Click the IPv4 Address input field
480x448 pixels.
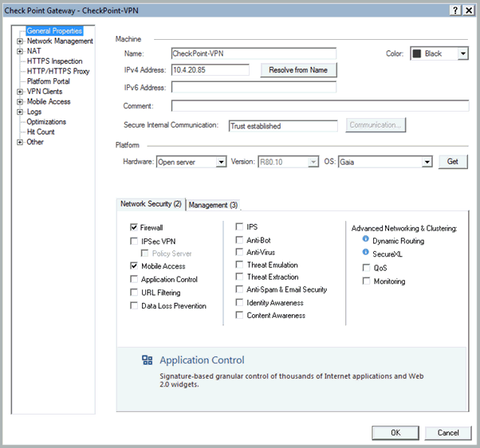coord(210,70)
